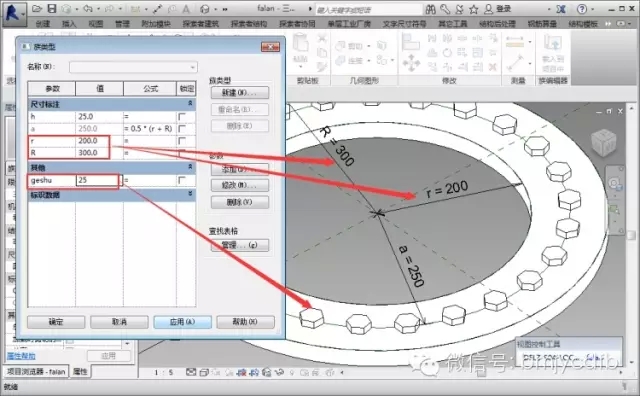This screenshot has height=396, width=640.
Task: Click the text 'A' icon in quick access toolbar
Action: click(x=186, y=9)
